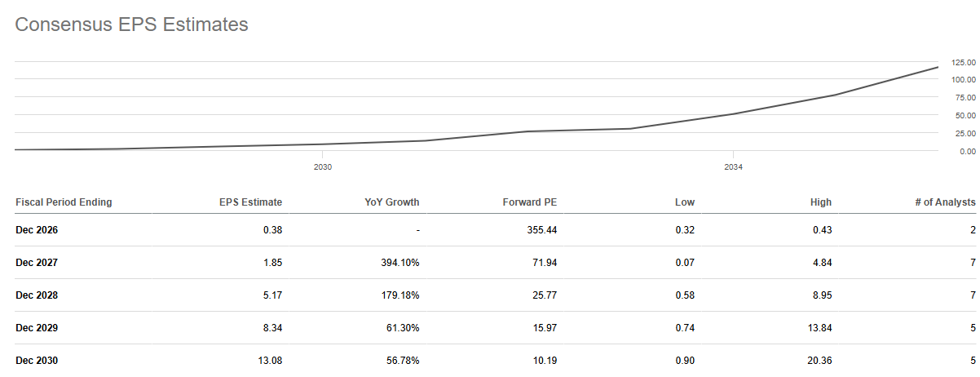
Task: Click the YoY Growth column header
Action: pos(392,202)
